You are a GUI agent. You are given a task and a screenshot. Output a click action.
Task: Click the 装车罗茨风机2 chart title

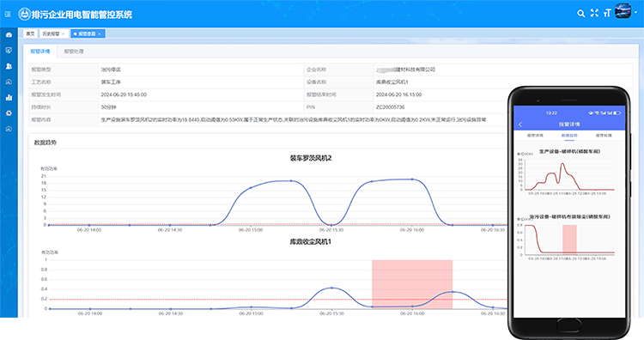pyautogui.click(x=311, y=158)
